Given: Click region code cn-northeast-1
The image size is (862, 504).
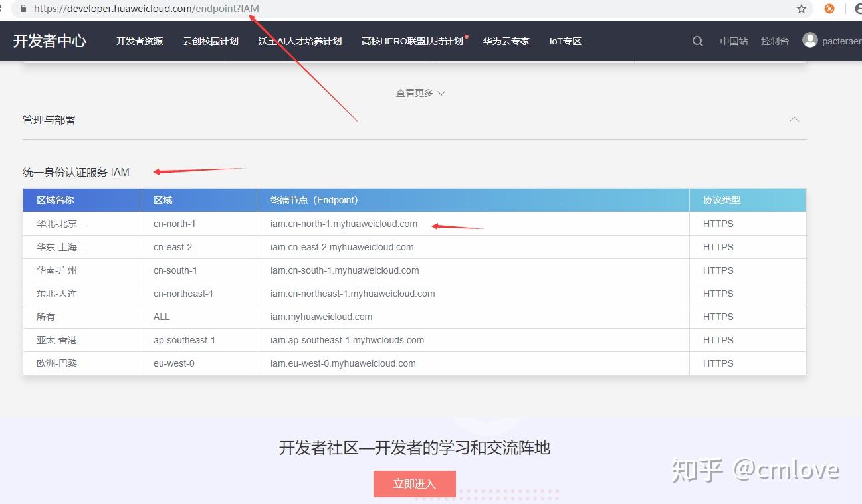Looking at the screenshot, I should (x=183, y=294).
